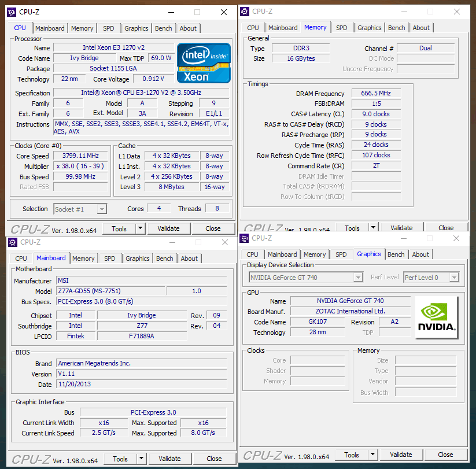Open the SPD tab in the Memory tab window
Viewport: 476px width, 469px height.
[x=341, y=28]
